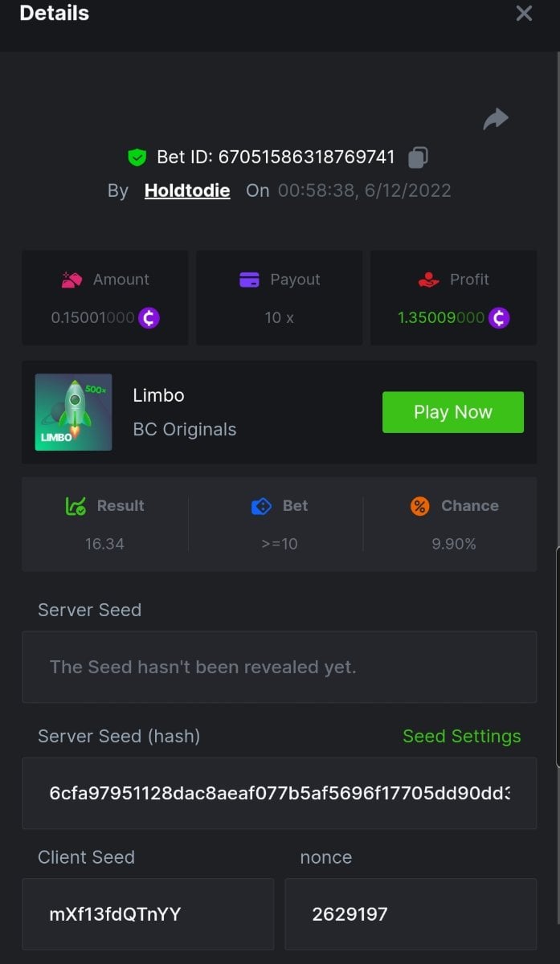The height and width of the screenshot is (964, 560).
Task: Open the Holdtodie user profile
Action: [187, 191]
